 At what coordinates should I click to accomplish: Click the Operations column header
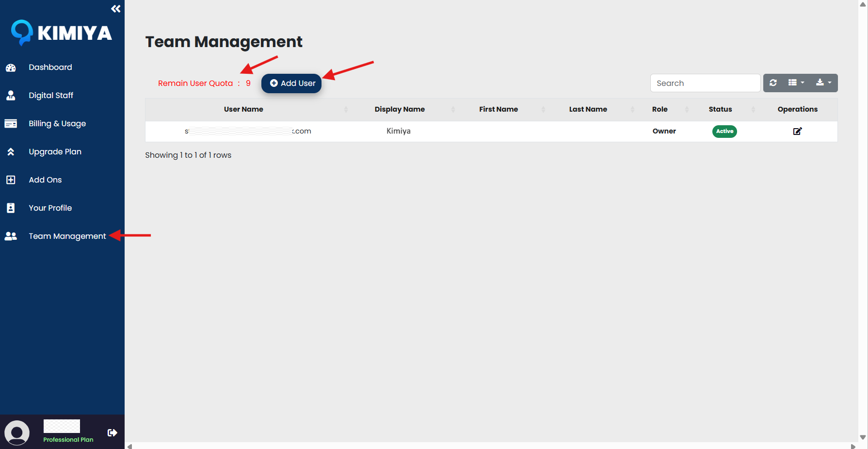[798, 109]
